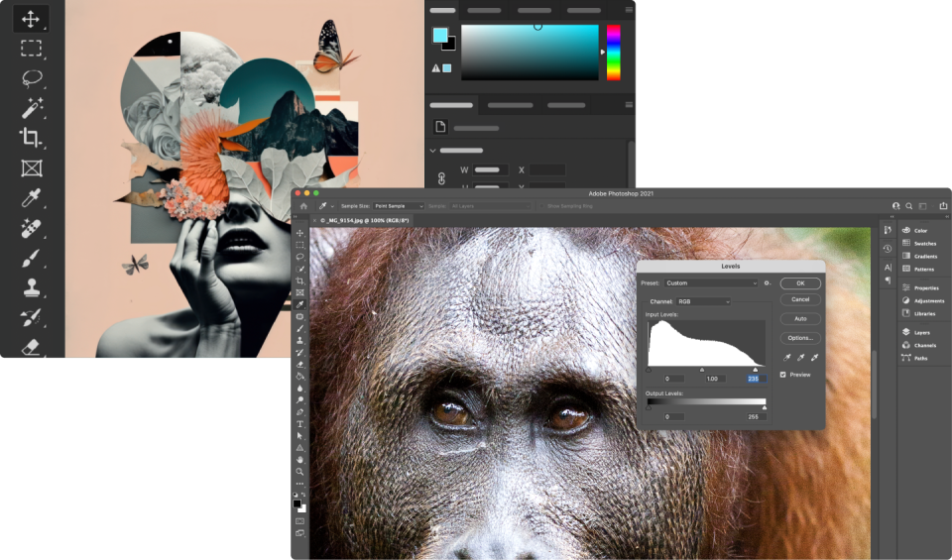Toggle the width-height link constraint icon
This screenshot has width=952, height=560.
(x=442, y=178)
